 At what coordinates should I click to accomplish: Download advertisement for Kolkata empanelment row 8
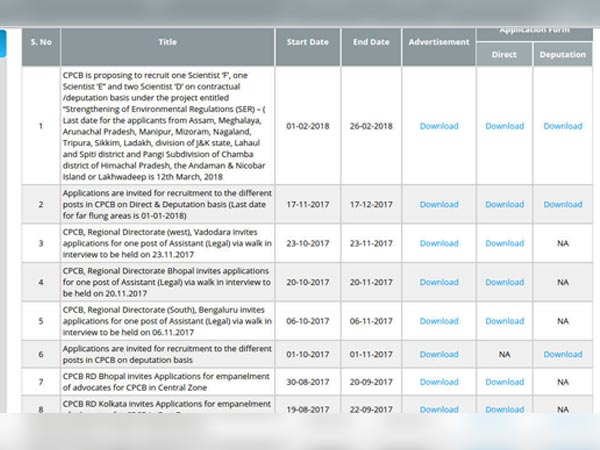pos(439,409)
